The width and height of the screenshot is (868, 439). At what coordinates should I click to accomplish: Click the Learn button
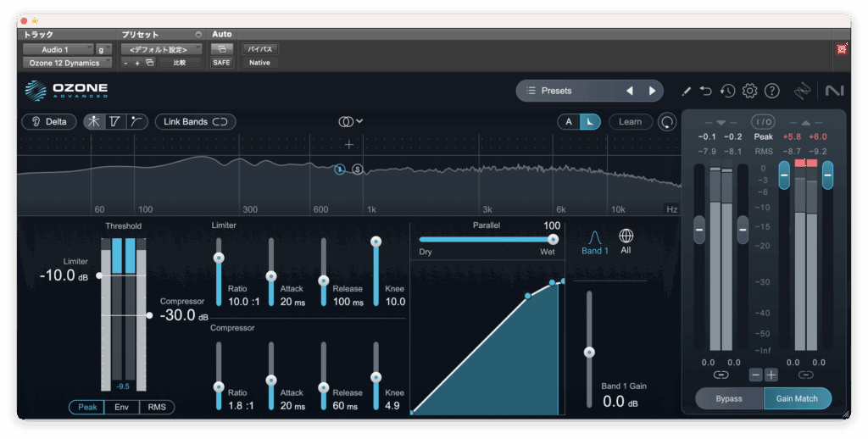[630, 122]
